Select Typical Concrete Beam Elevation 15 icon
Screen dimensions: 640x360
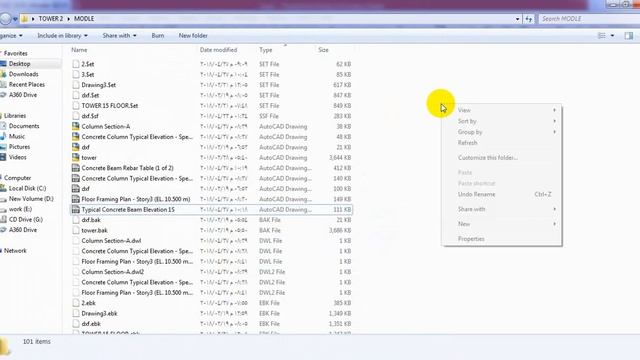pos(76,209)
